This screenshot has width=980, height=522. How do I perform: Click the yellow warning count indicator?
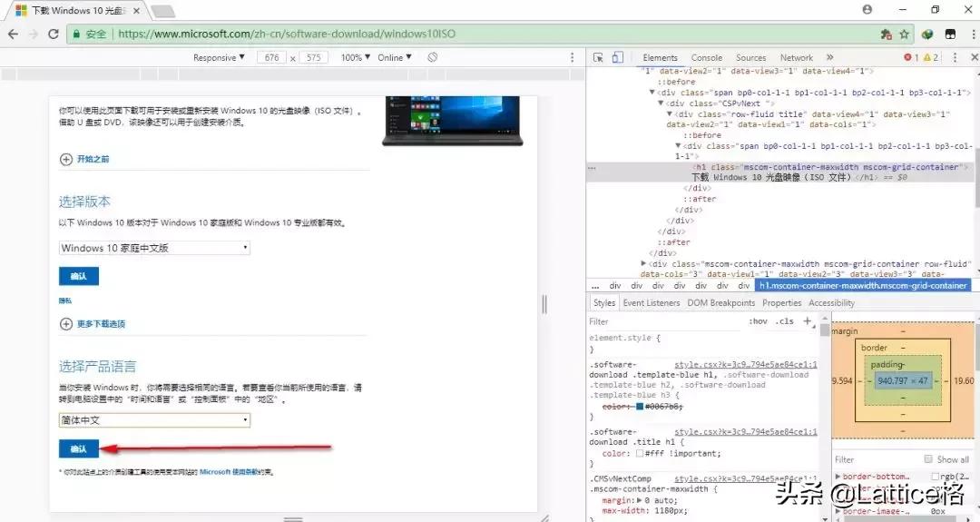(931, 57)
